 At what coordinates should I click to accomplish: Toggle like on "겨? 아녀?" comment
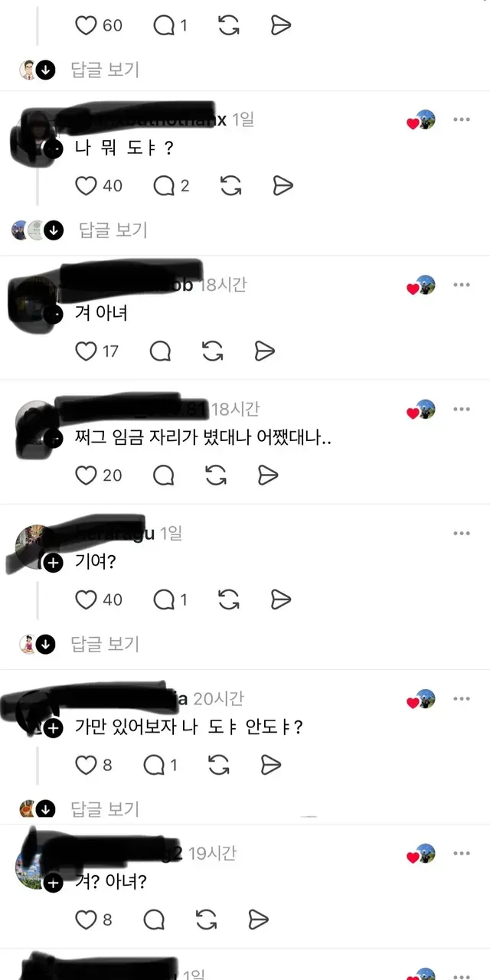point(86,919)
